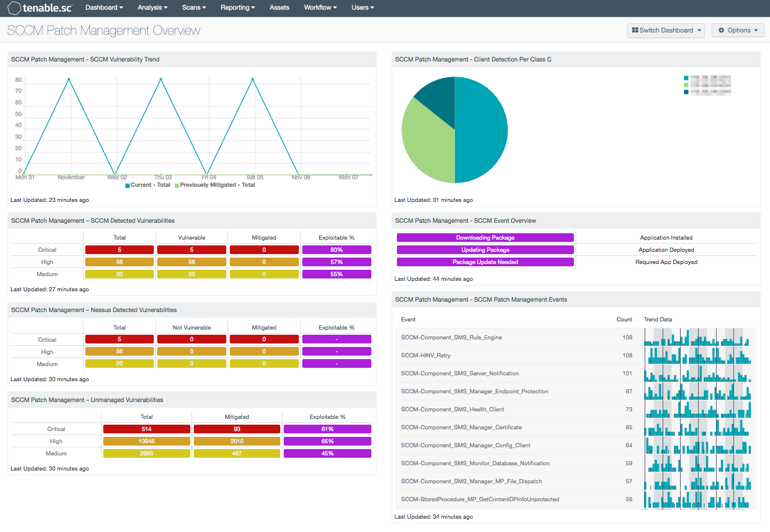770x532 pixels.
Task: Open the Options gear dropdown
Action: click(x=738, y=30)
